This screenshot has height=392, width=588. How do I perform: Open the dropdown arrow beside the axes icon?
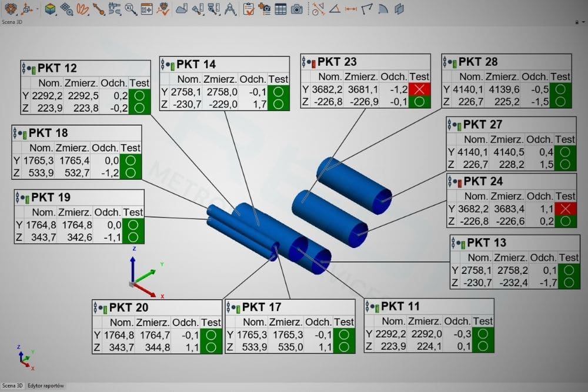[x=38, y=9]
